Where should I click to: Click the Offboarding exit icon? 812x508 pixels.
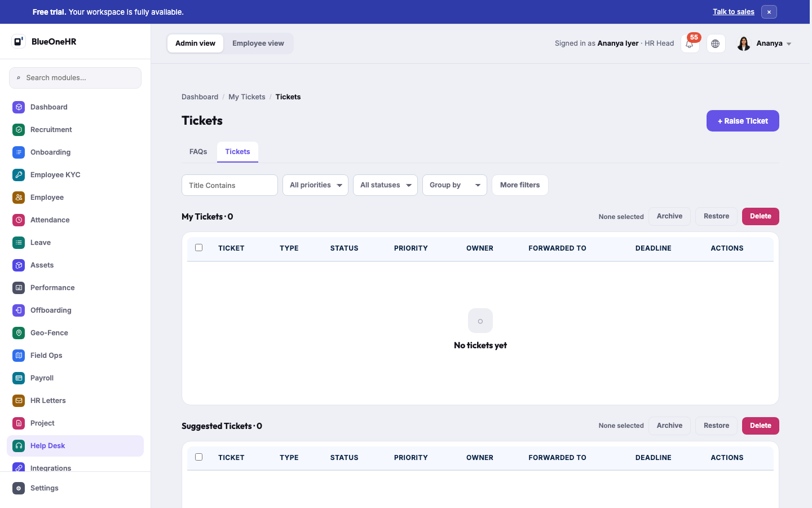[x=19, y=310]
